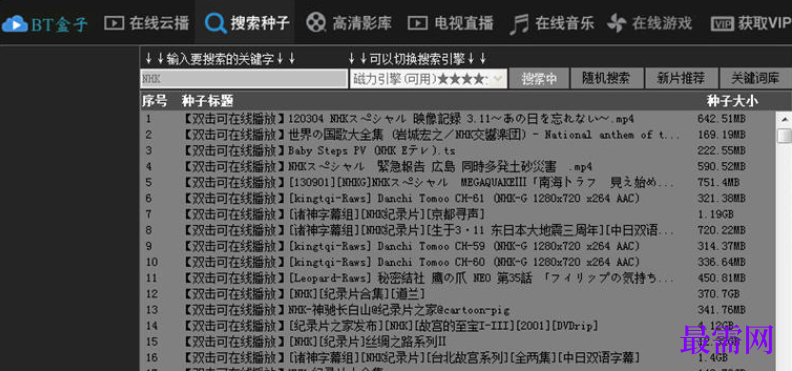The image size is (792, 371).
Task: Click the 321.38MB size cell
Action: coord(721,199)
